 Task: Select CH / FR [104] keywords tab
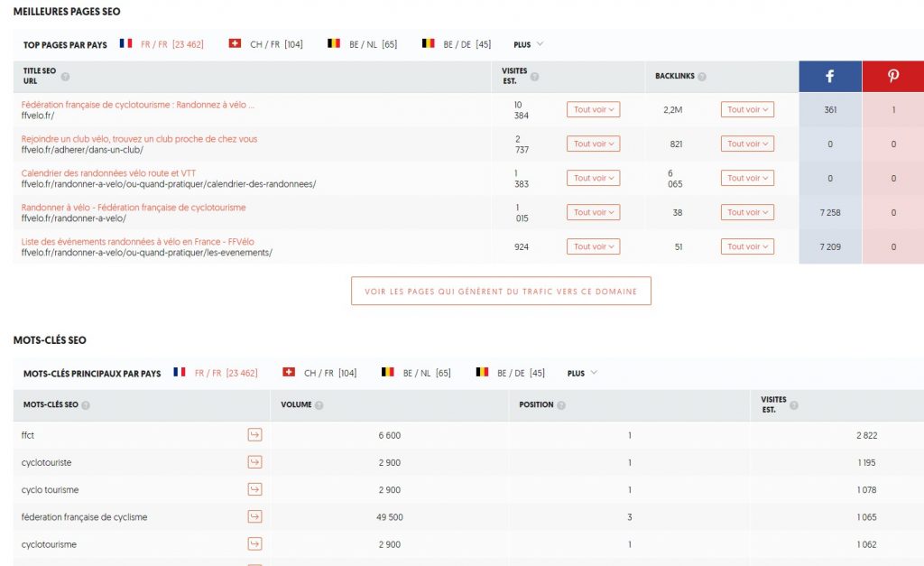tap(330, 373)
